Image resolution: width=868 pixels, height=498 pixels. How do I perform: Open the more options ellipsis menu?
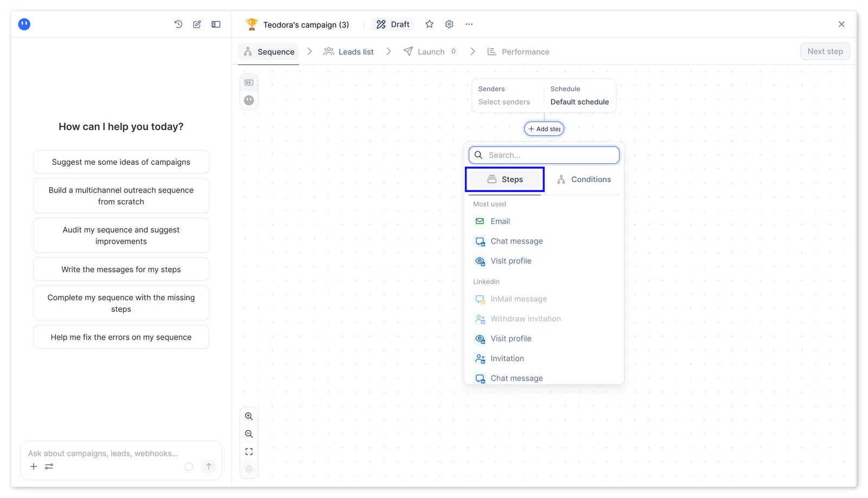point(469,24)
